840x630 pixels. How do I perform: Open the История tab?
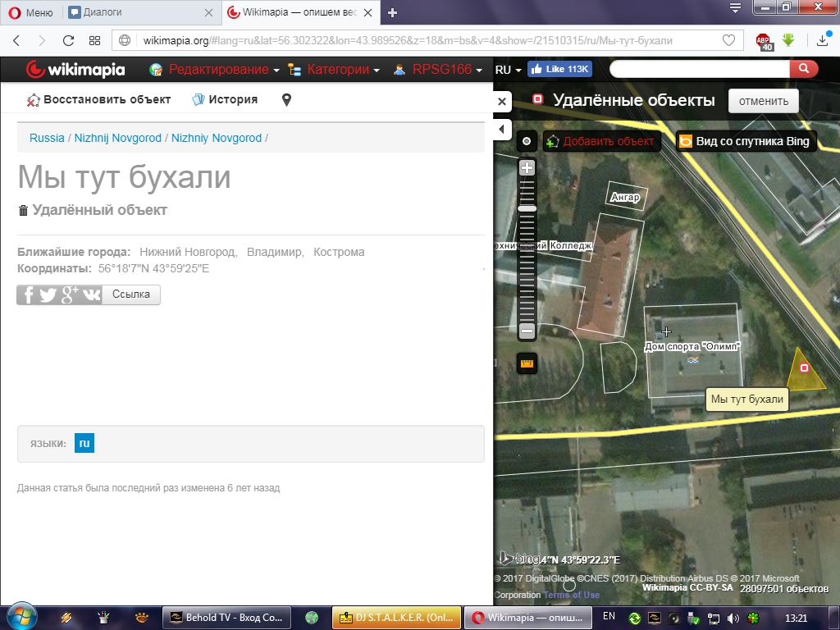(x=225, y=99)
